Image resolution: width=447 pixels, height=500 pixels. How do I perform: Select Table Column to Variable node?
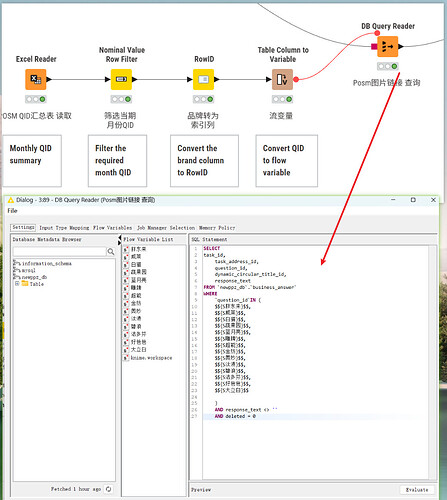pyautogui.click(x=282, y=79)
